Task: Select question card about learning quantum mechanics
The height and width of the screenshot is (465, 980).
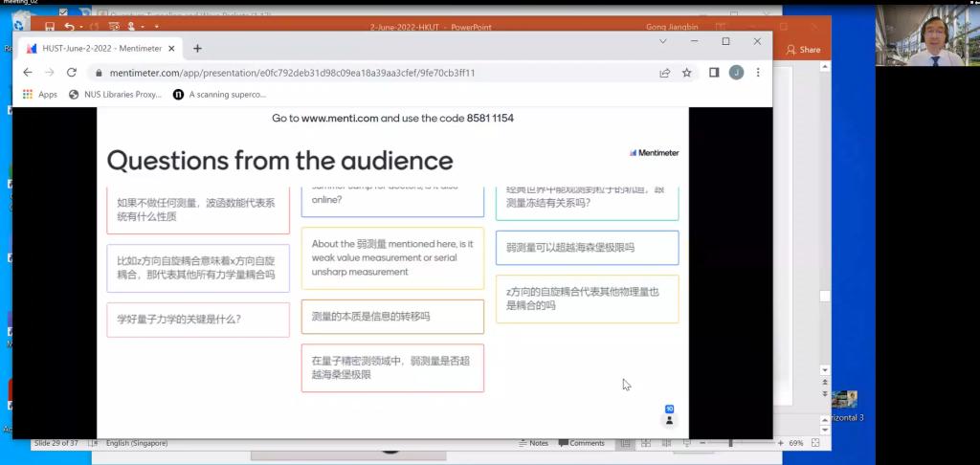Action: 198,320
